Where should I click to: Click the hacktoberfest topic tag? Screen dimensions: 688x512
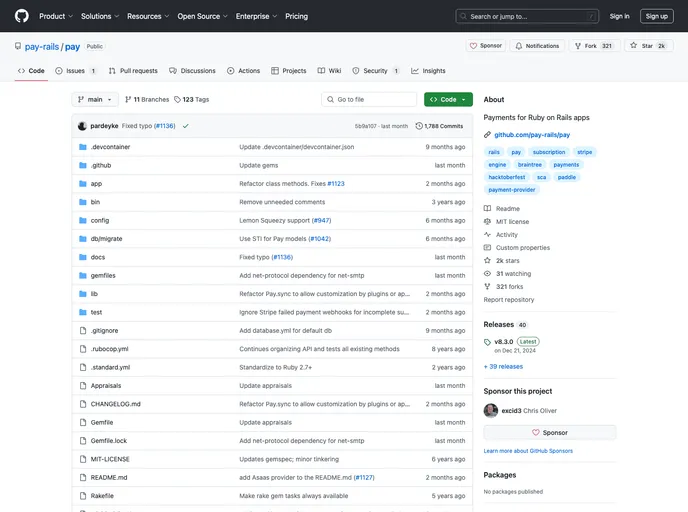507,177
